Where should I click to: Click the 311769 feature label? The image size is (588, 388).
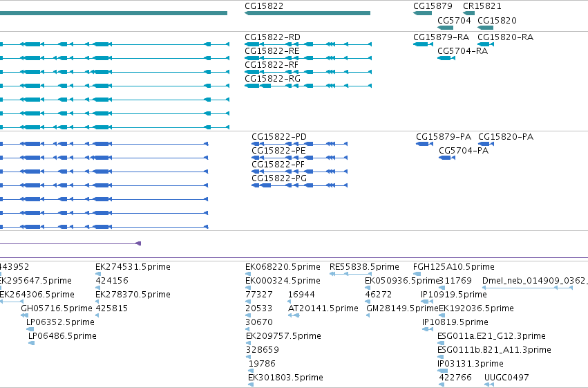tap(455, 281)
